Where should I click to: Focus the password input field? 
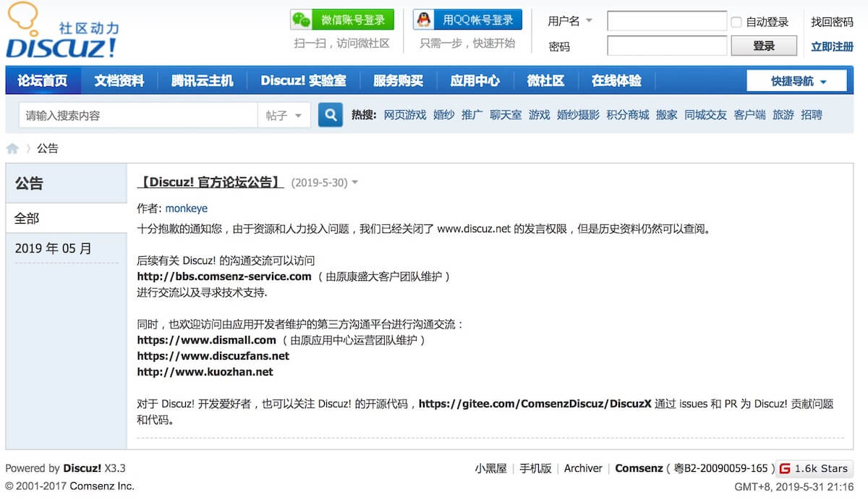click(667, 46)
